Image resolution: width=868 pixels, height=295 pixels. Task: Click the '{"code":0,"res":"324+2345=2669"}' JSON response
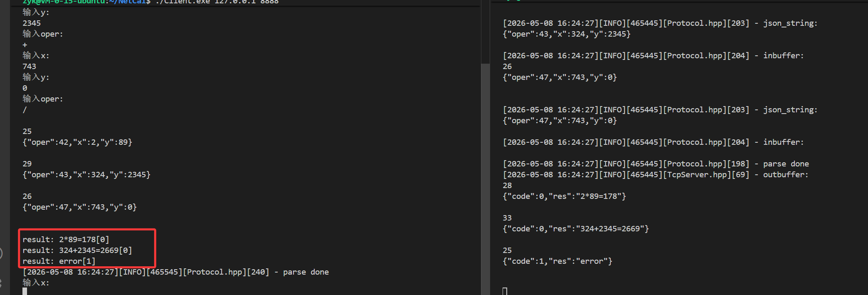pyautogui.click(x=576, y=229)
